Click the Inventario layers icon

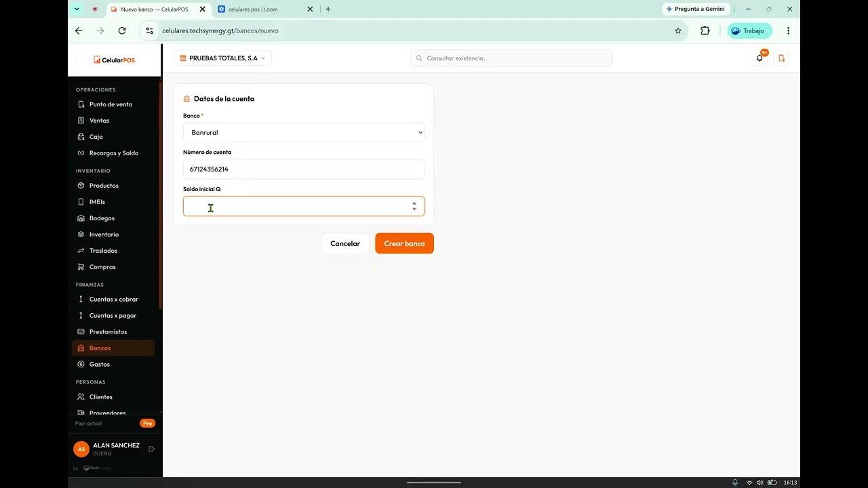[x=81, y=235]
